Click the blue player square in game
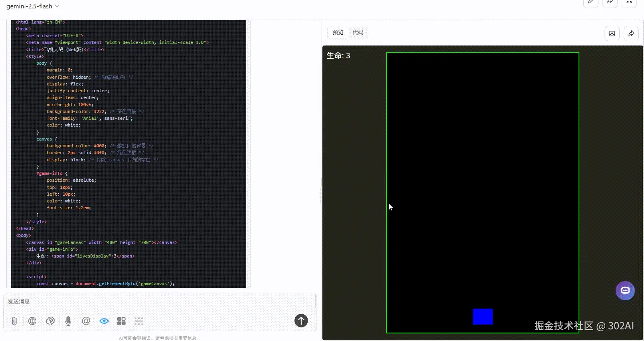The width and height of the screenshot is (644, 341). (x=483, y=317)
